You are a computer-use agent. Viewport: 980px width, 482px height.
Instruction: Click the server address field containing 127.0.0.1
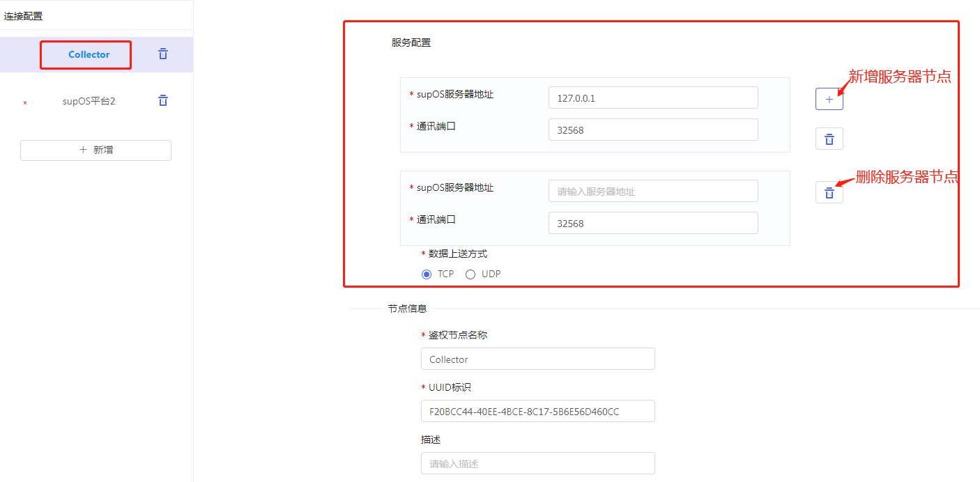pyautogui.click(x=652, y=98)
